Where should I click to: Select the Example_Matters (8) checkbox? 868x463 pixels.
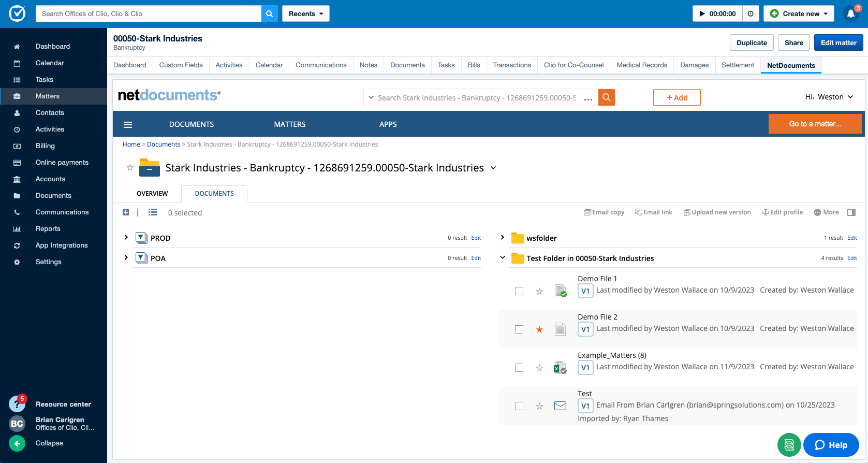pos(519,368)
